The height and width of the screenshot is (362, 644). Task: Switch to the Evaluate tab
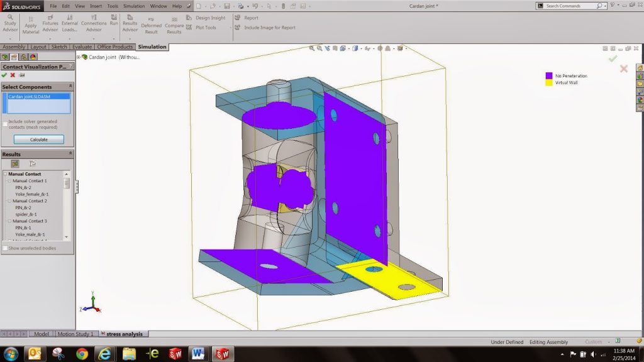(82, 47)
